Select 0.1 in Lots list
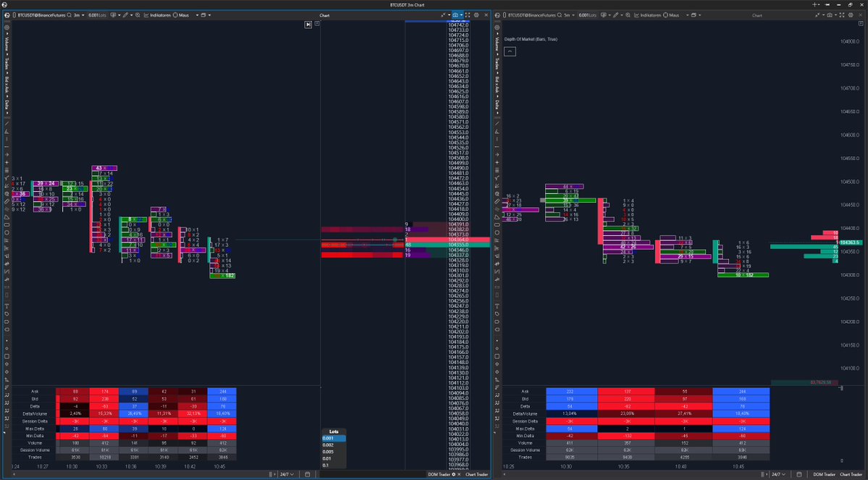Viewport: 868px width, 480px height. click(x=334, y=465)
